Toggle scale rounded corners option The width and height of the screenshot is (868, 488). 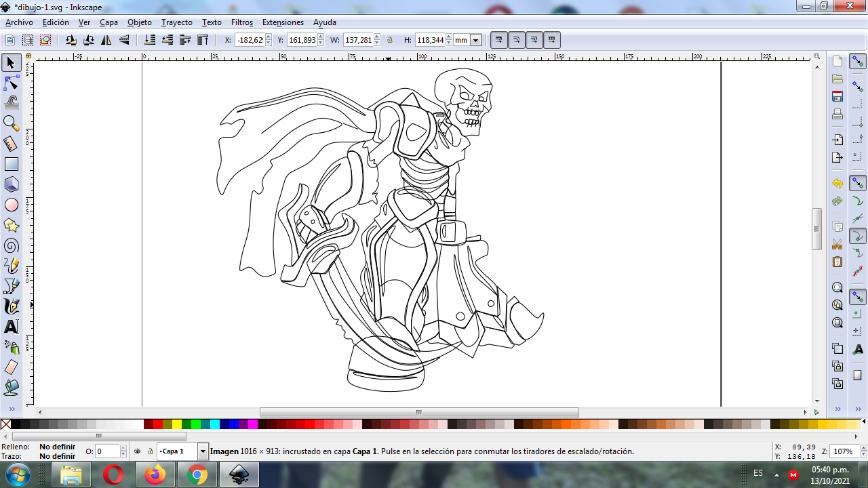(x=516, y=40)
